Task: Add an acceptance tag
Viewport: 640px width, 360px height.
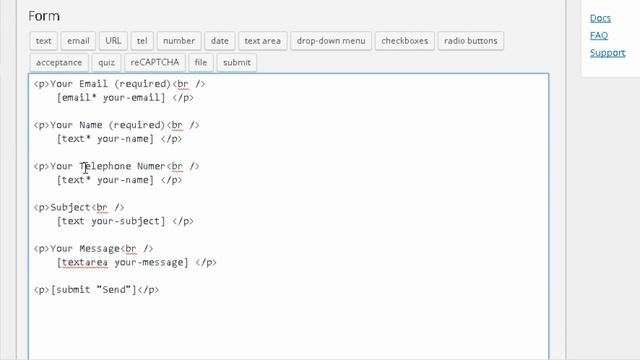Action: (59, 62)
